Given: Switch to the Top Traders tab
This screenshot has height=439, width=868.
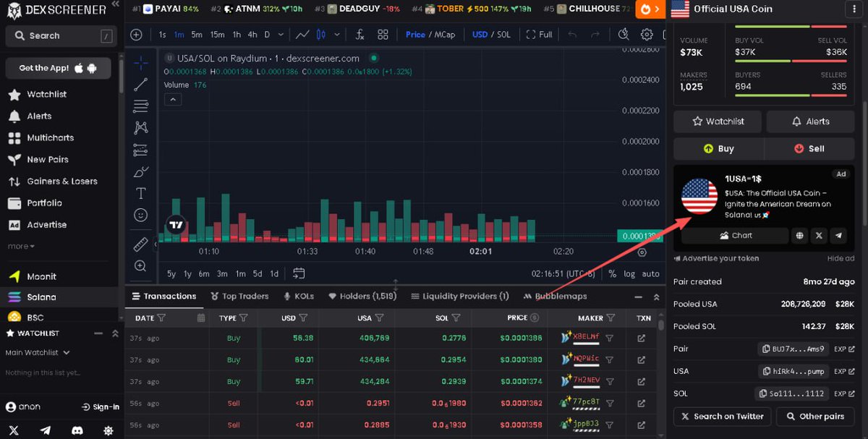Looking at the screenshot, I should click(x=239, y=297).
